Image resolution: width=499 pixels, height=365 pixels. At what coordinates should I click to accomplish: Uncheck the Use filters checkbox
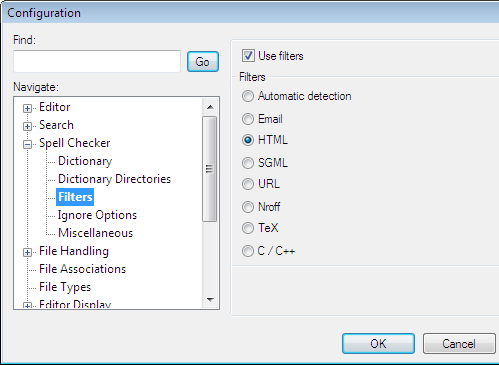(248, 56)
